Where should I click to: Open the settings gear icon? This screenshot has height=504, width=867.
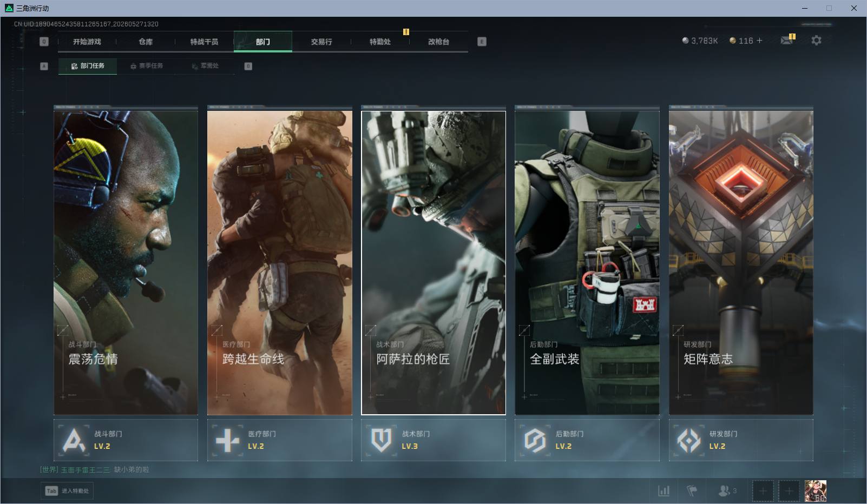(816, 40)
